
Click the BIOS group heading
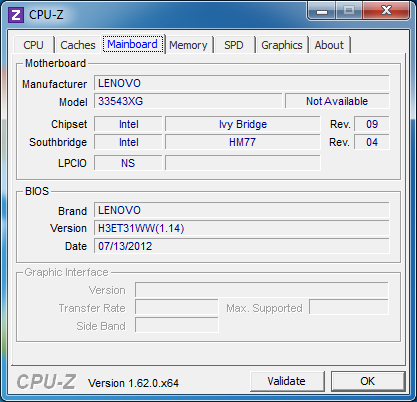click(37, 191)
